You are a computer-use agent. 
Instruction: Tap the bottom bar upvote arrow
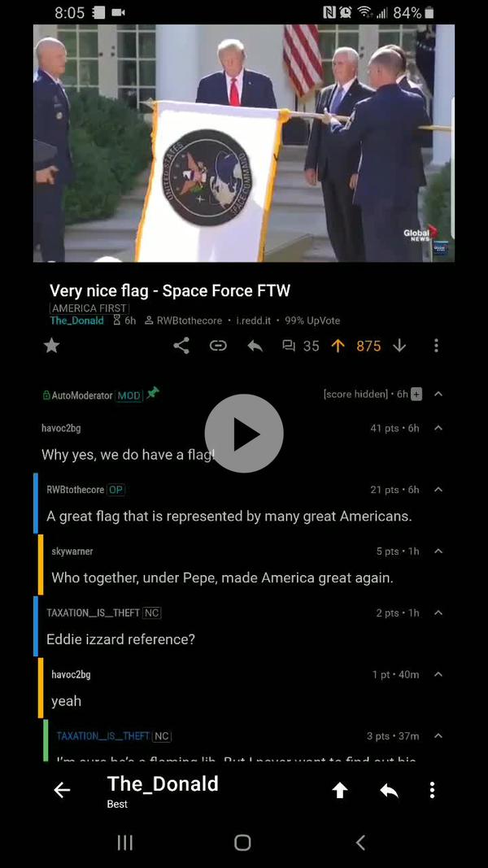coord(340,791)
